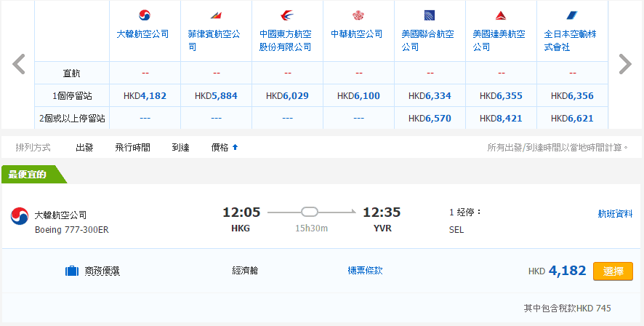Sort flights by 飛行時間
The width and height of the screenshot is (644, 326).
132,148
